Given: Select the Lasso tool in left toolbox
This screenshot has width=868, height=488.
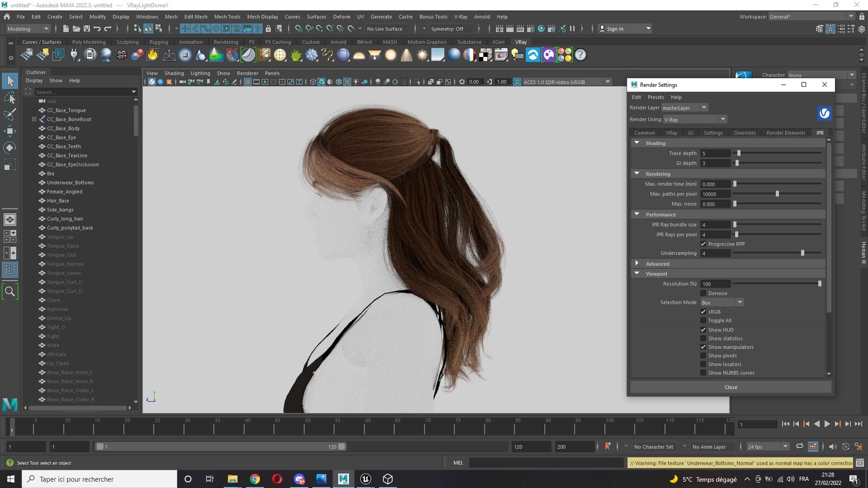Looking at the screenshot, I should [x=10, y=98].
